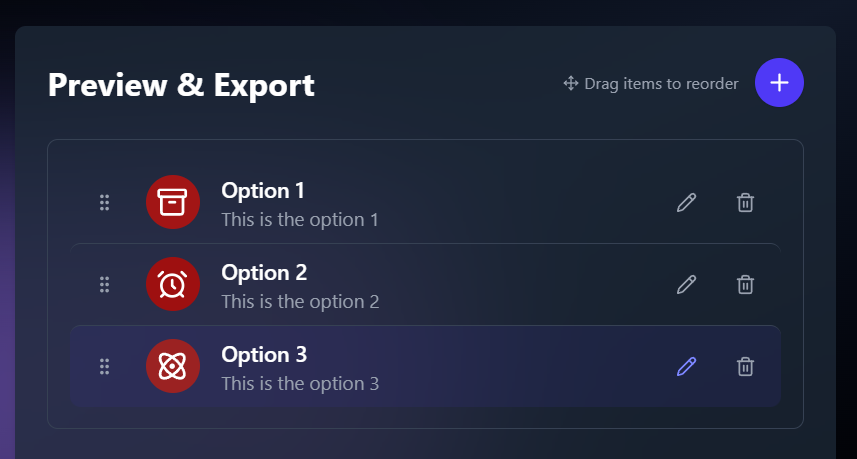Click the purple plus add button
Screen dimensions: 857x459
[779, 83]
